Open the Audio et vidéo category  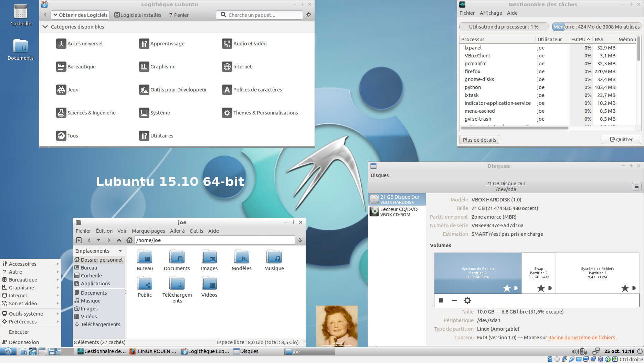pyautogui.click(x=244, y=44)
